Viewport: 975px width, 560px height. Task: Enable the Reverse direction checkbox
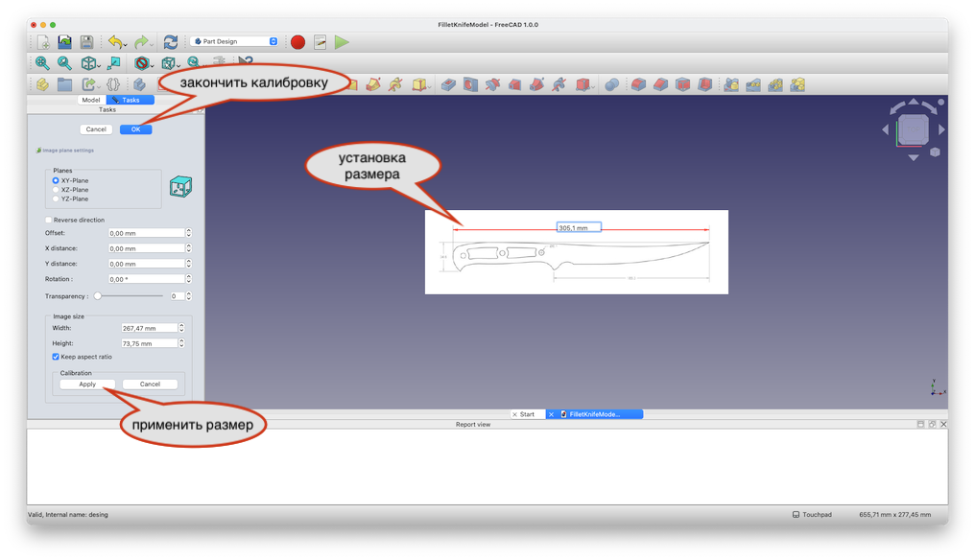click(x=49, y=221)
